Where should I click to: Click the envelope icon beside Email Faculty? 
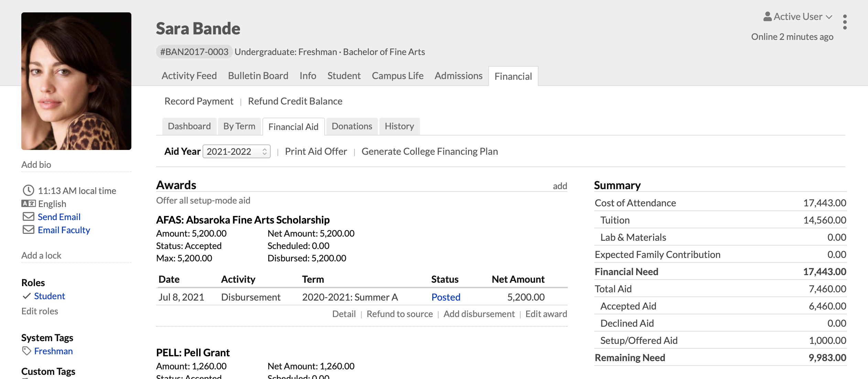tap(28, 230)
